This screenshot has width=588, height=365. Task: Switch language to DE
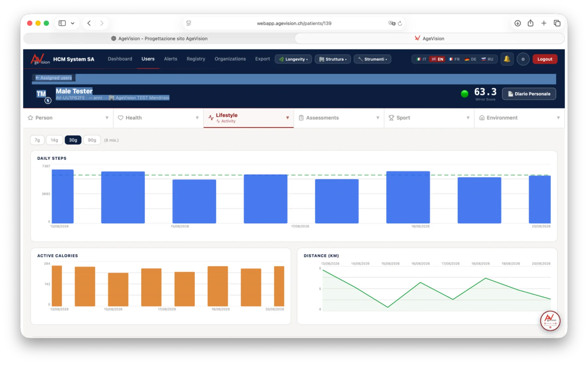(470, 59)
